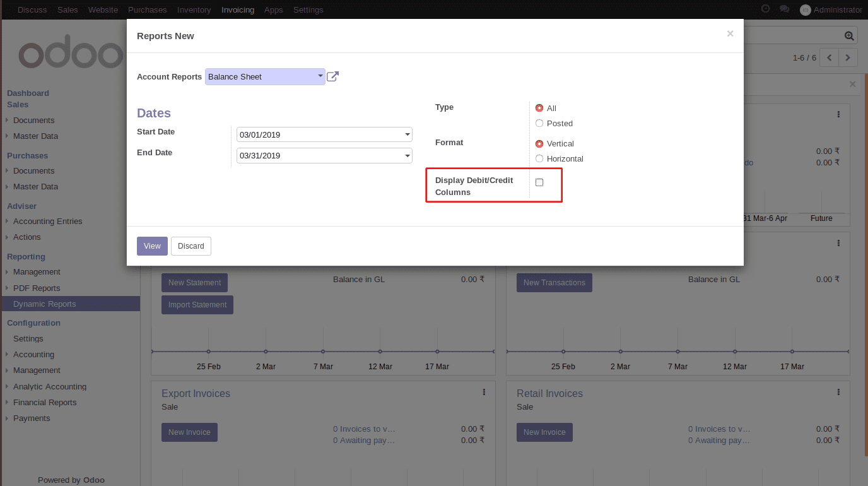The height and width of the screenshot is (486, 868).
Task: Expand Master Data under Purchases
Action: click(35, 186)
